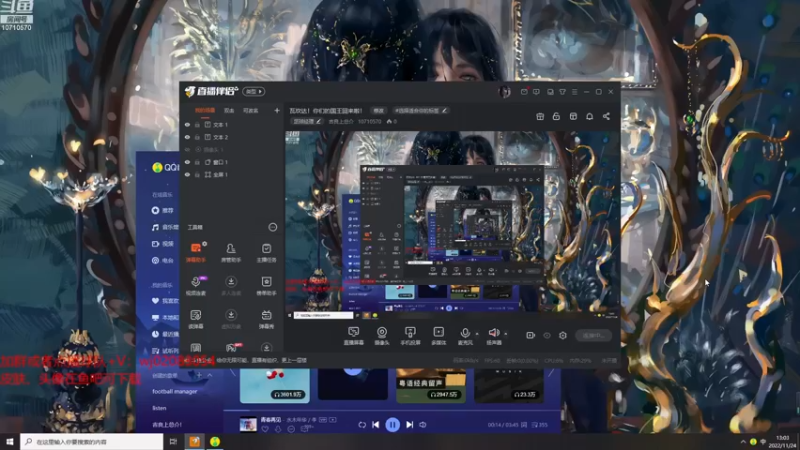The image size is (800, 450).
Task: Click the 开始直播 start streaming button
Action: click(x=592, y=335)
